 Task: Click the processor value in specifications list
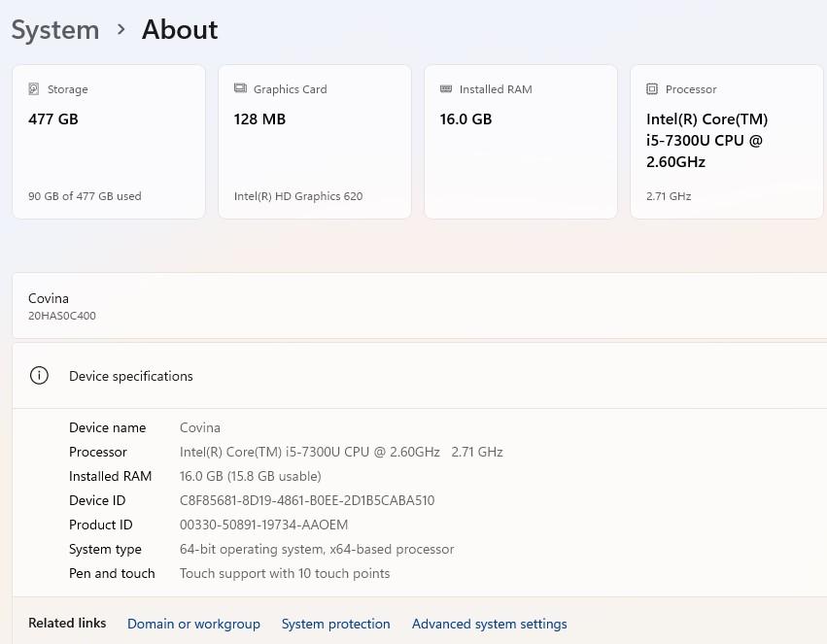coord(341,452)
